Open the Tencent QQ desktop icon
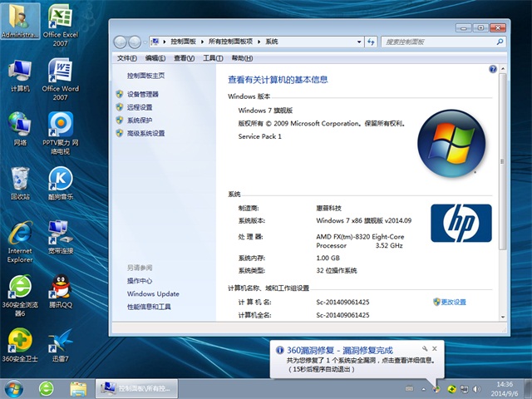Screen dimensions: 532x399 click(x=60, y=290)
